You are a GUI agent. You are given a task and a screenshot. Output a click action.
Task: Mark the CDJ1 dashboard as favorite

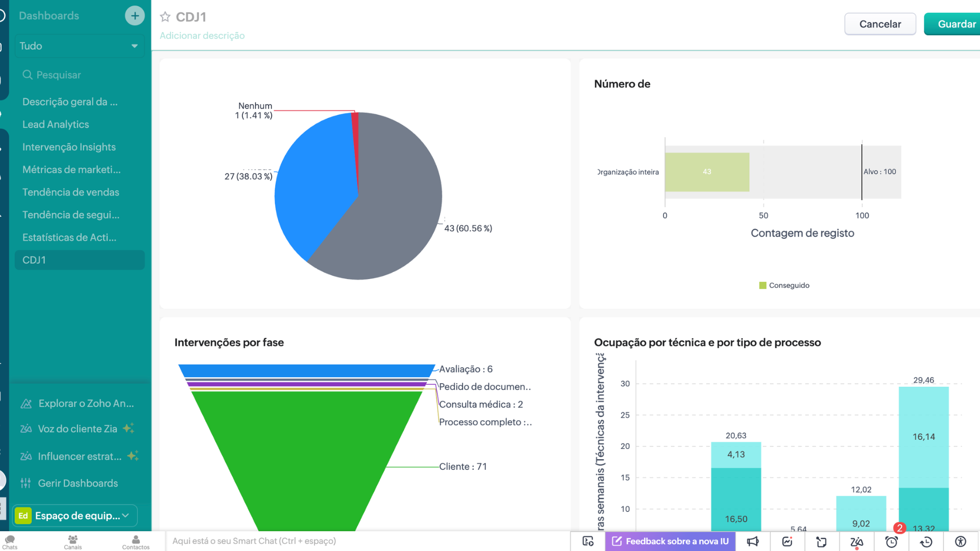[165, 17]
